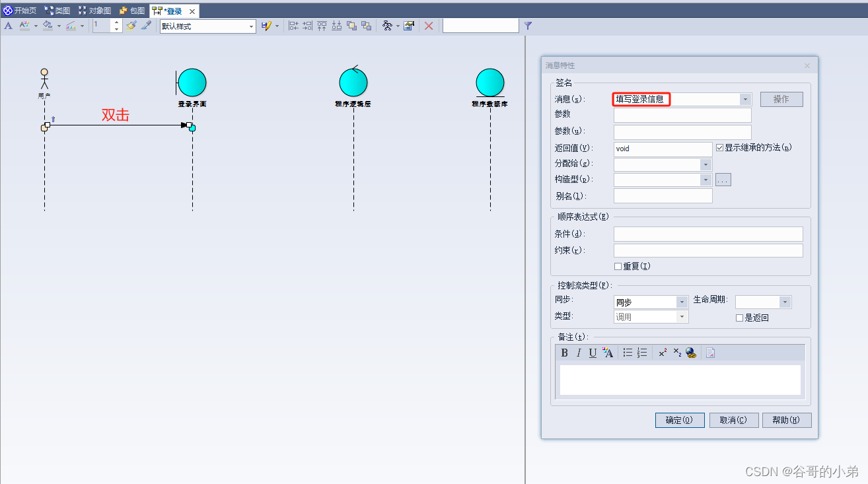Click the toolbar search box
868x484 pixels.
(481, 26)
